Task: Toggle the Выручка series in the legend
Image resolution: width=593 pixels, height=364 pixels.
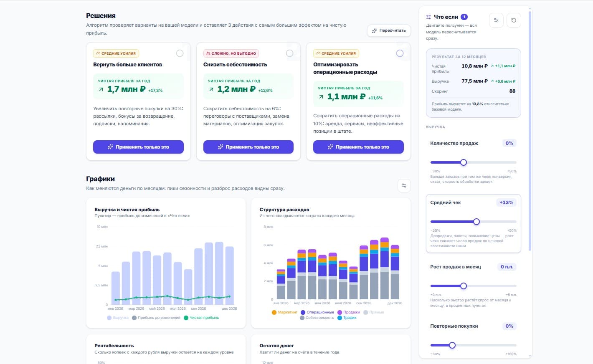Action: (x=118, y=318)
